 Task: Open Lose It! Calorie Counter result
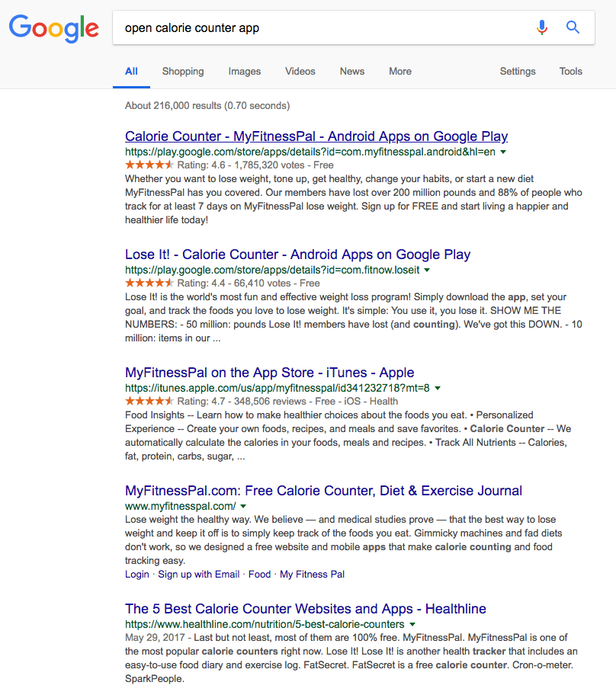[x=297, y=255]
